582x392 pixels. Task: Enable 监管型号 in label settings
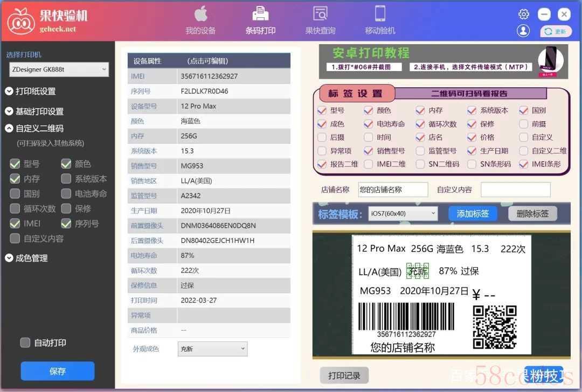(x=420, y=151)
